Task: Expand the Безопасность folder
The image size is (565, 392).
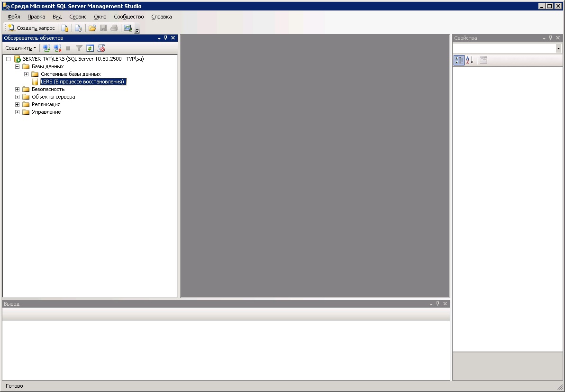Action: 17,89
